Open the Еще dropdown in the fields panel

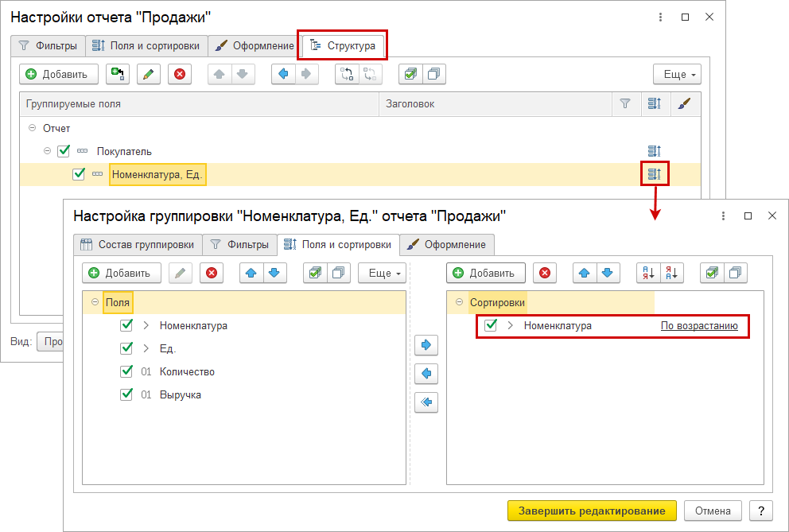(x=381, y=273)
